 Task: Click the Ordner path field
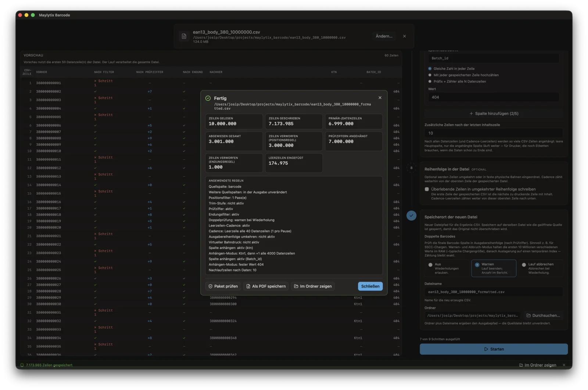click(x=473, y=315)
